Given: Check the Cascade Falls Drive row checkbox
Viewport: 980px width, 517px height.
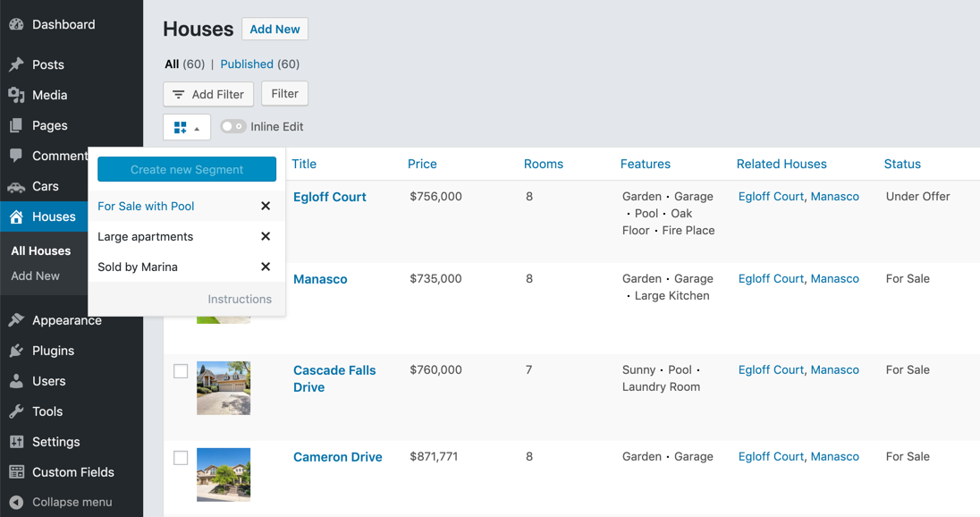Looking at the screenshot, I should point(181,371).
